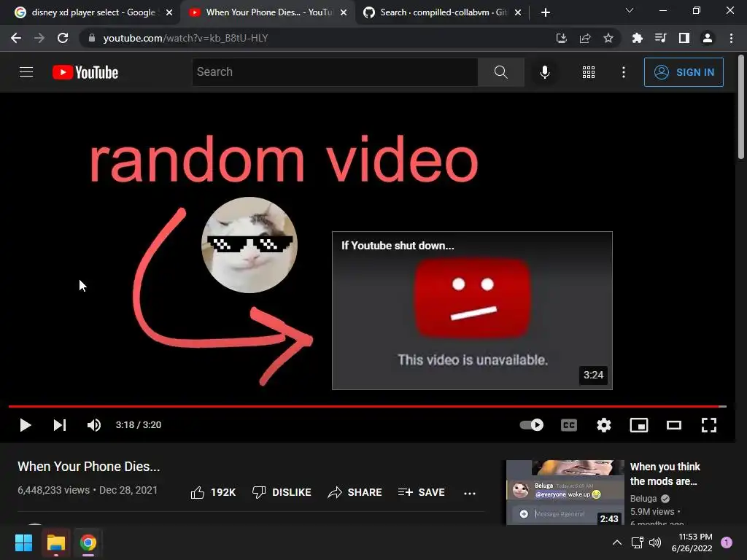Enable theater mode view

673,425
